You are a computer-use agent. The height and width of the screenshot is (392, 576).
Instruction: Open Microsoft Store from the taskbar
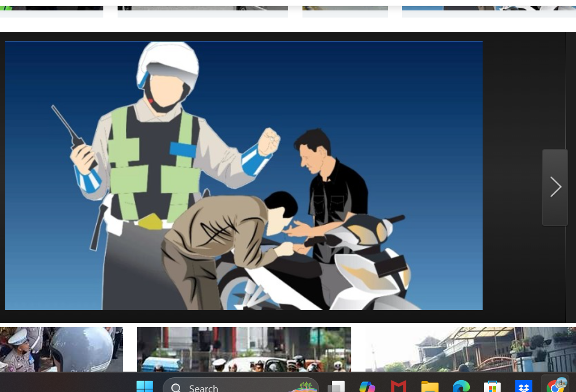pos(492,387)
